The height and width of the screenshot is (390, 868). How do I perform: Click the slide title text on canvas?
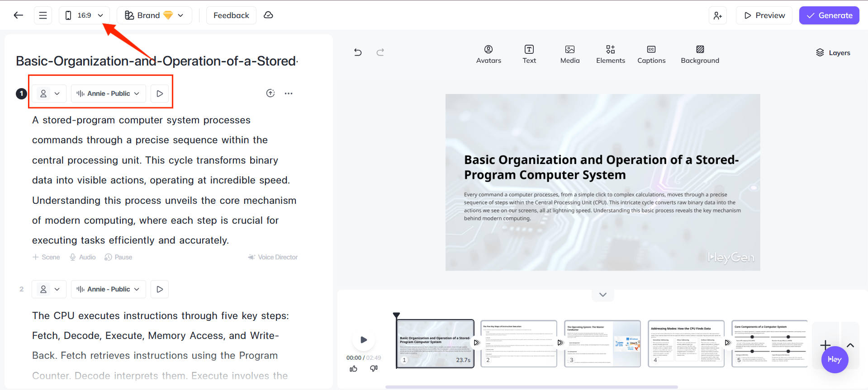(601, 167)
